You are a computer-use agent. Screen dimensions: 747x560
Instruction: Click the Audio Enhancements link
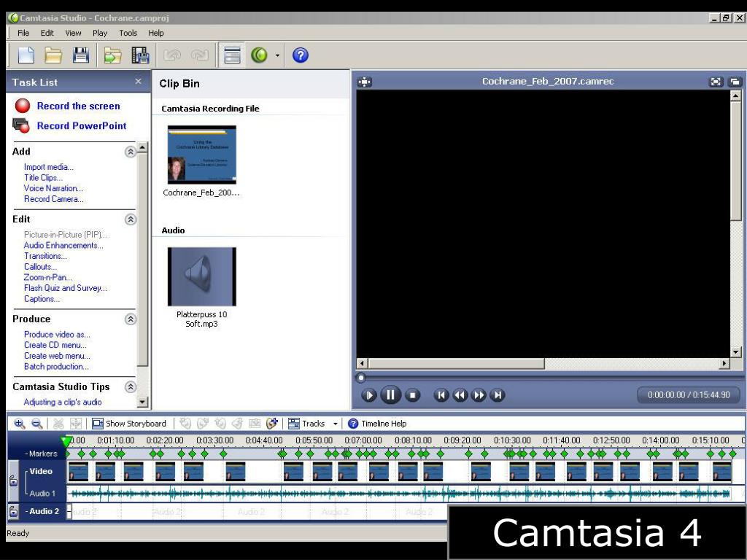pyautogui.click(x=63, y=245)
